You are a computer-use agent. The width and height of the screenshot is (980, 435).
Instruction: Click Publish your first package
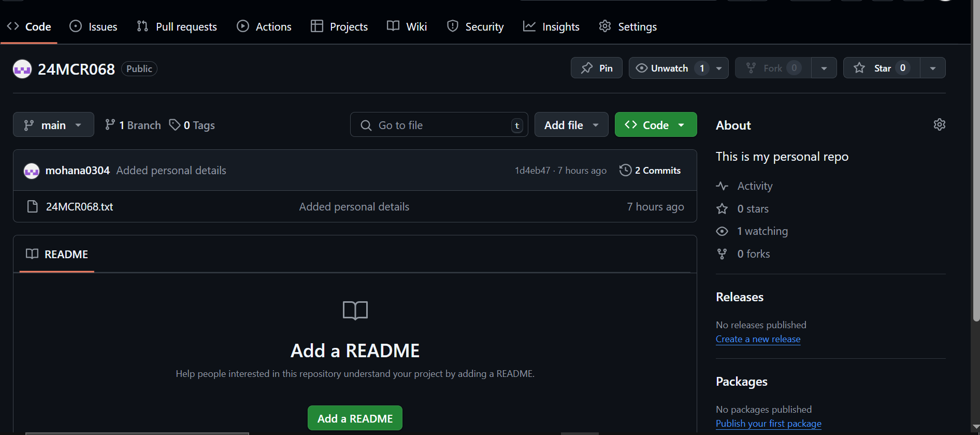coord(769,423)
